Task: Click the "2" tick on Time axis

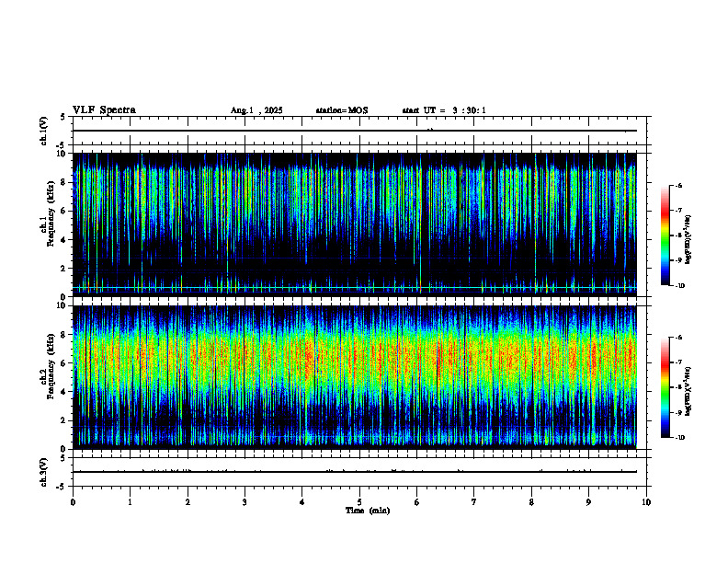Action: pos(188,502)
